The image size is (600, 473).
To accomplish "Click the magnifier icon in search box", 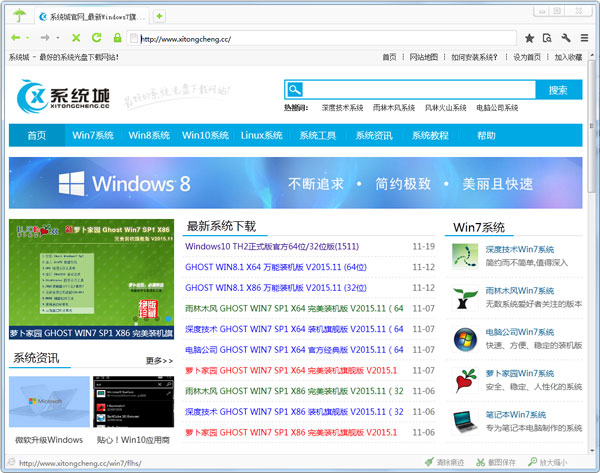I will click(294, 90).
